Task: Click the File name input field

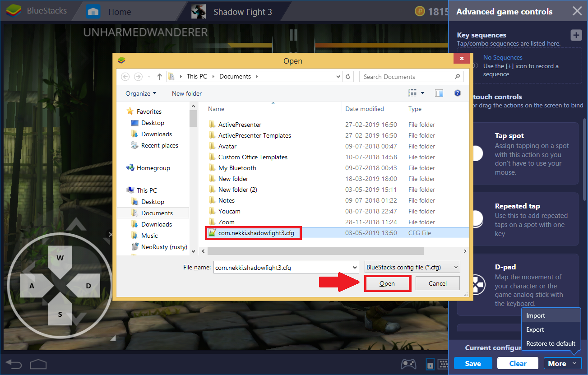Action: coord(282,267)
